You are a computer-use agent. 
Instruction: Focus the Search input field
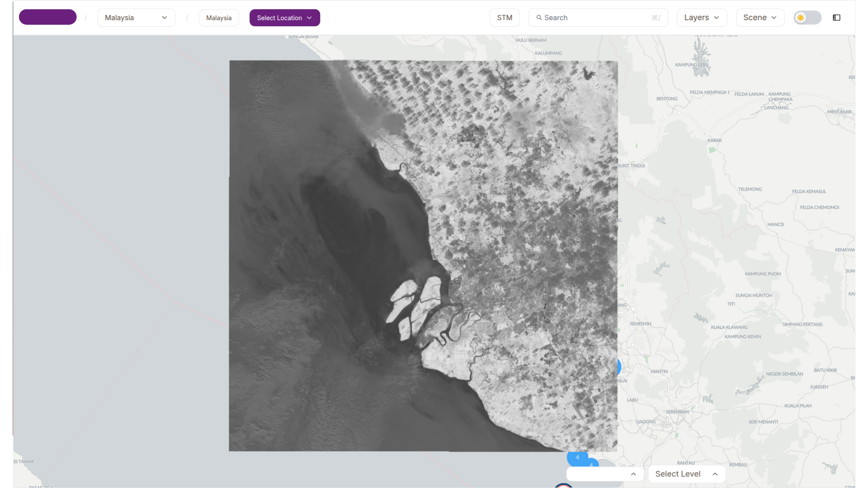(x=598, y=18)
